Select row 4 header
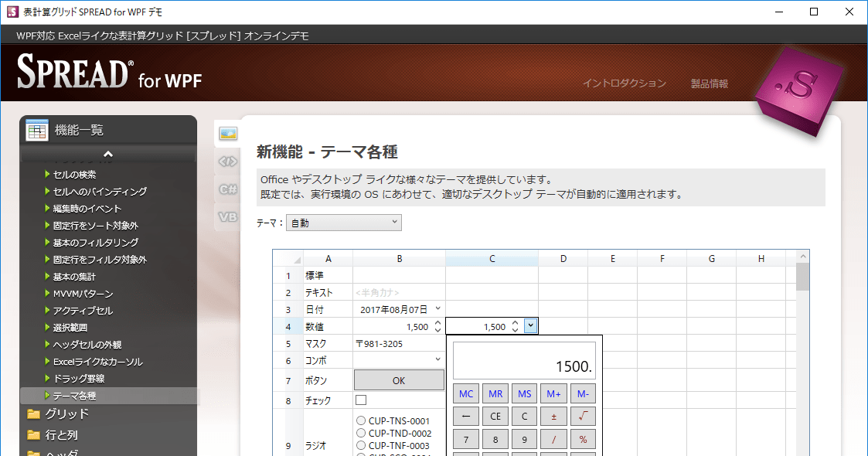This screenshot has height=456, width=868. pyautogui.click(x=288, y=326)
